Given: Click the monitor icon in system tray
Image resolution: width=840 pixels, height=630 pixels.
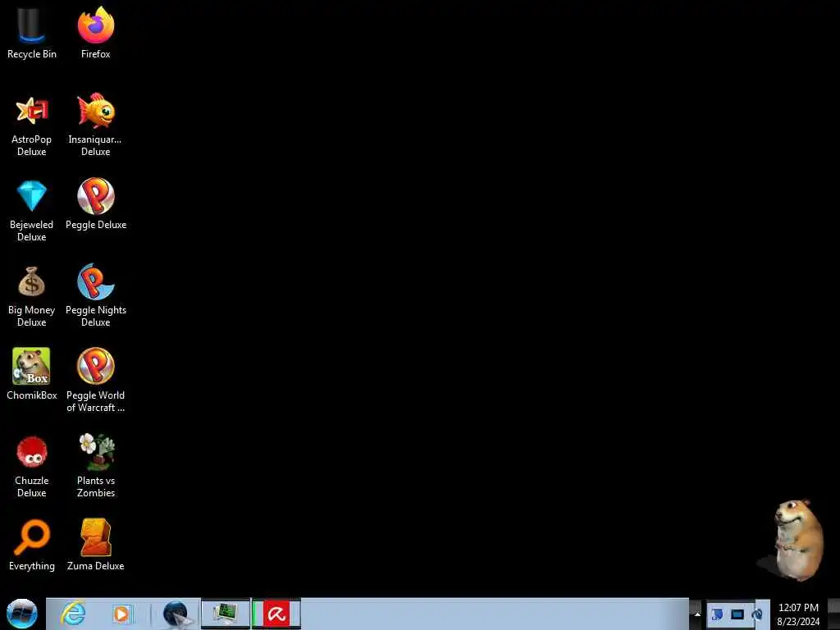Looking at the screenshot, I should (x=737, y=614).
